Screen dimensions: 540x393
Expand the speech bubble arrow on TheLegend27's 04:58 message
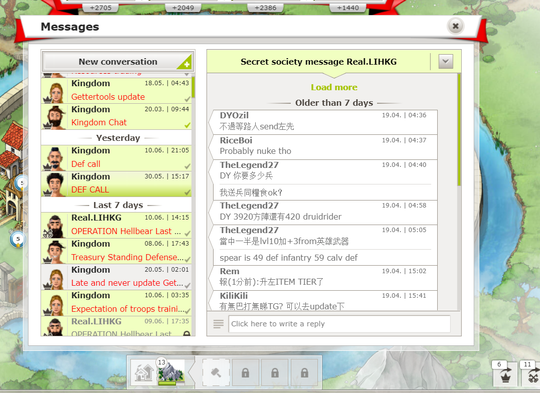tap(211, 212)
